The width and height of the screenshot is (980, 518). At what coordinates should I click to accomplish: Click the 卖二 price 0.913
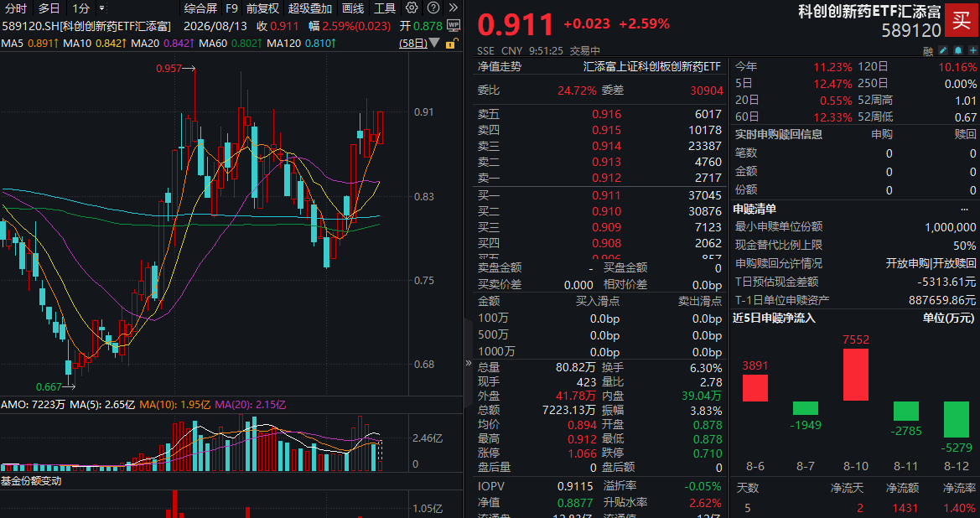tap(607, 162)
